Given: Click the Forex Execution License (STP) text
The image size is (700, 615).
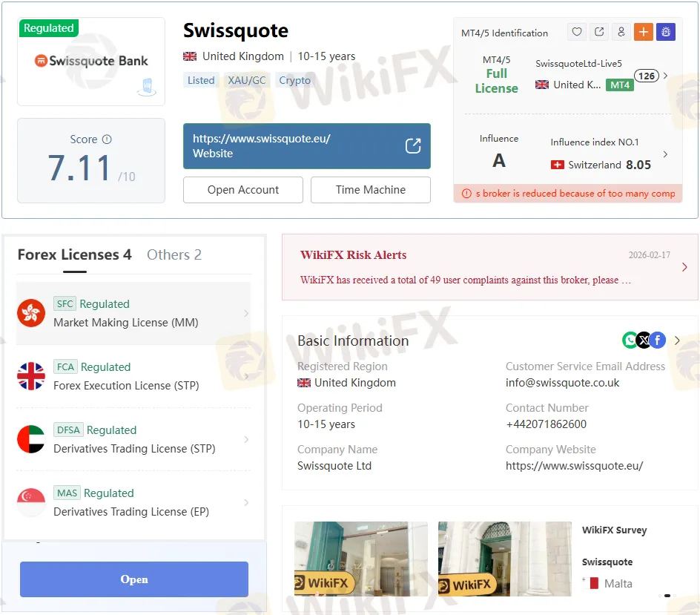Looking at the screenshot, I should point(126,386).
